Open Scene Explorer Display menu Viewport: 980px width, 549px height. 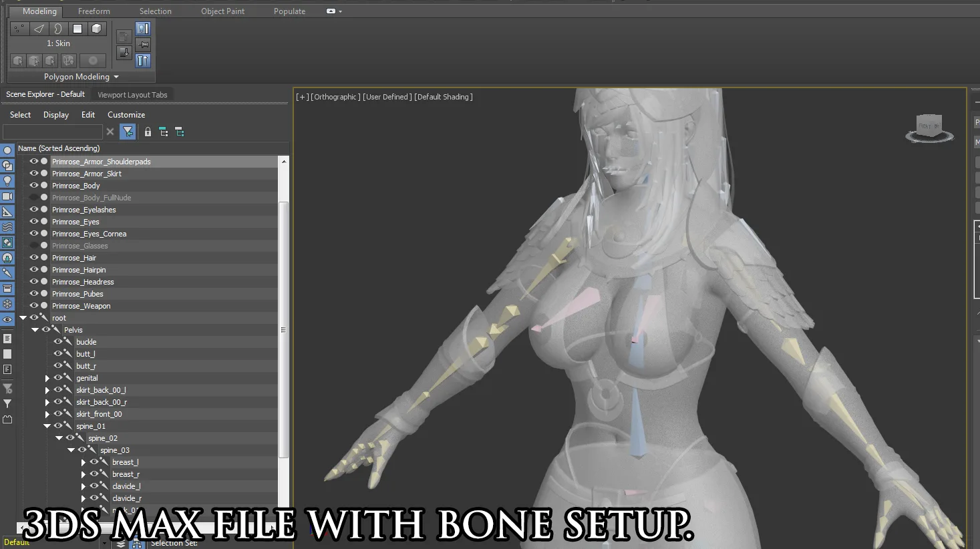(x=56, y=115)
